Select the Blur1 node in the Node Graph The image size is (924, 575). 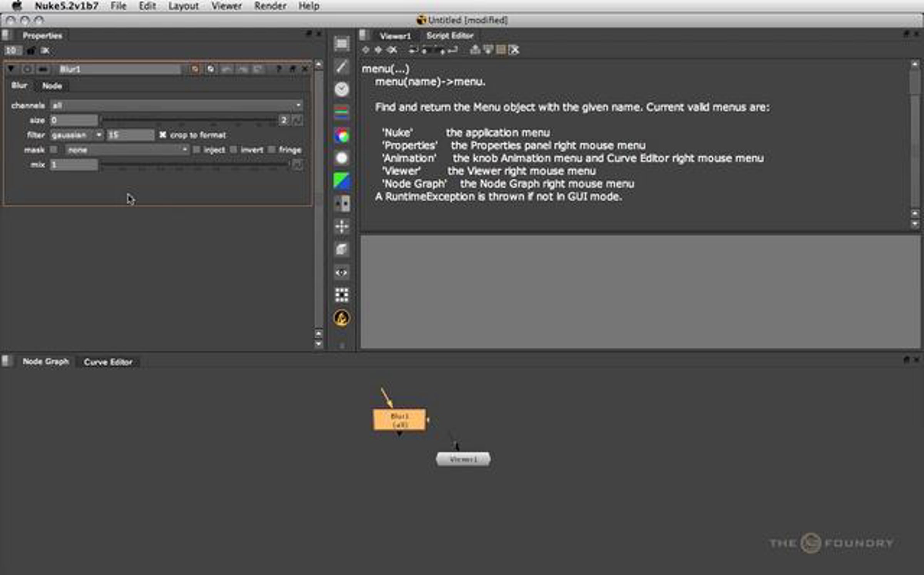[x=400, y=420]
